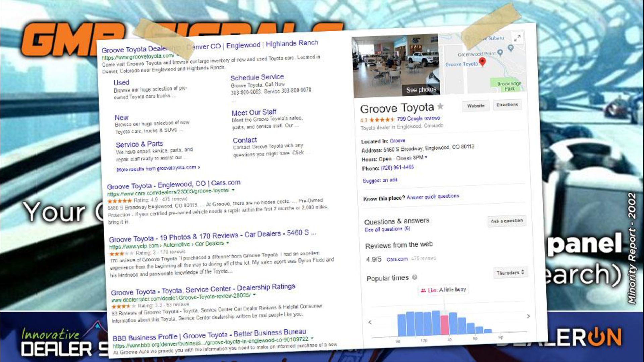Expand the dealerrater.com URL dropdown arrow
The image size is (644, 362).
(x=254, y=295)
